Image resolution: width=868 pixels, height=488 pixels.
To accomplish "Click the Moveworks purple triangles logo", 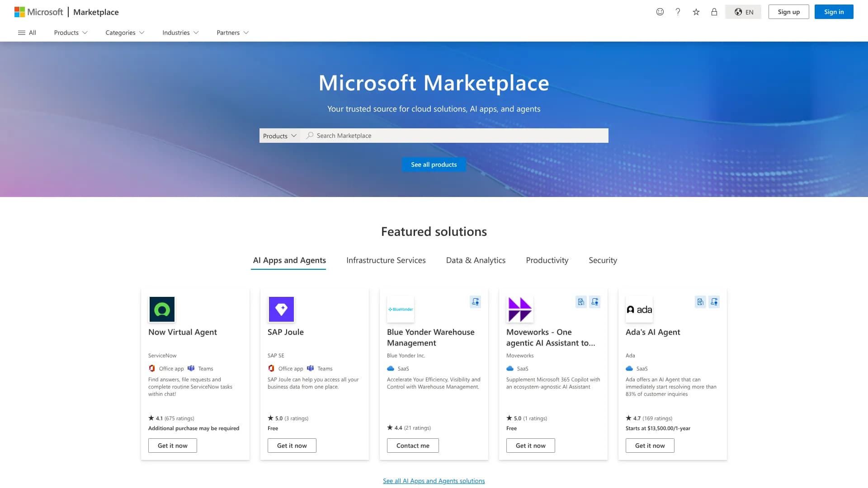I will pos(520,309).
